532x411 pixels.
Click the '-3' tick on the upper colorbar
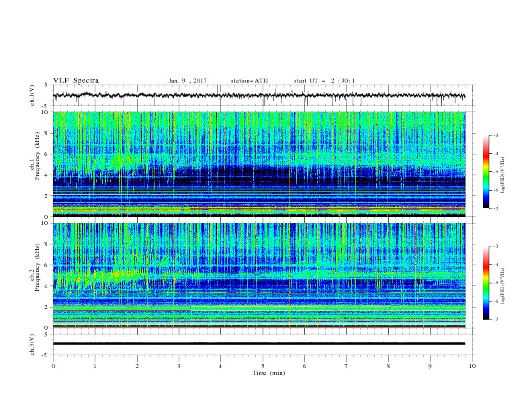point(495,135)
